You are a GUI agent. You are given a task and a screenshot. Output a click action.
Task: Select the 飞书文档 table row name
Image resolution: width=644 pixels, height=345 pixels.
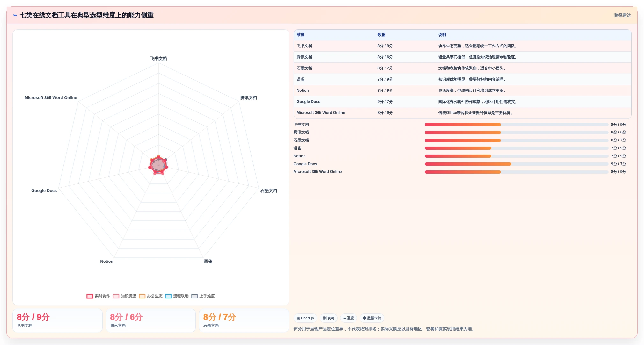(304, 46)
